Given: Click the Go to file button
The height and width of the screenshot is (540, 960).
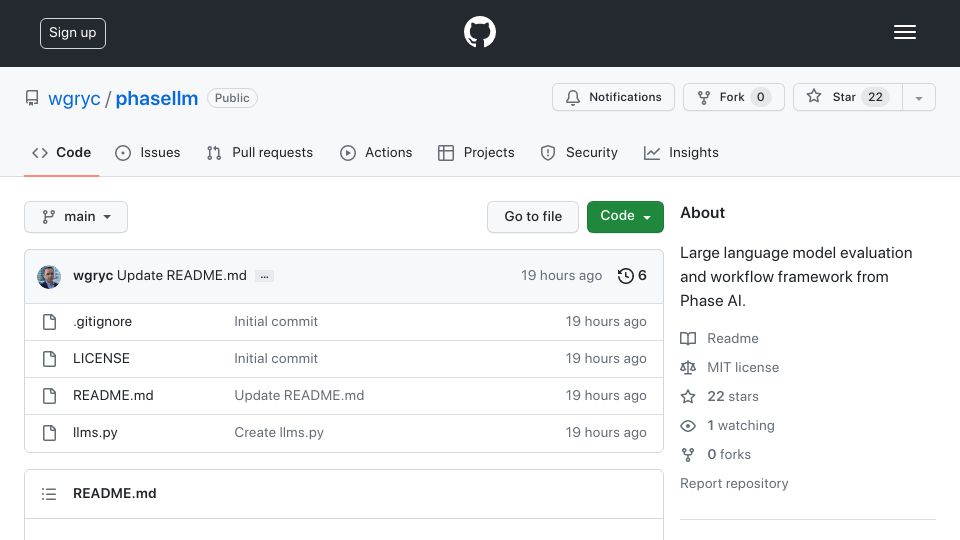Looking at the screenshot, I should (533, 217).
